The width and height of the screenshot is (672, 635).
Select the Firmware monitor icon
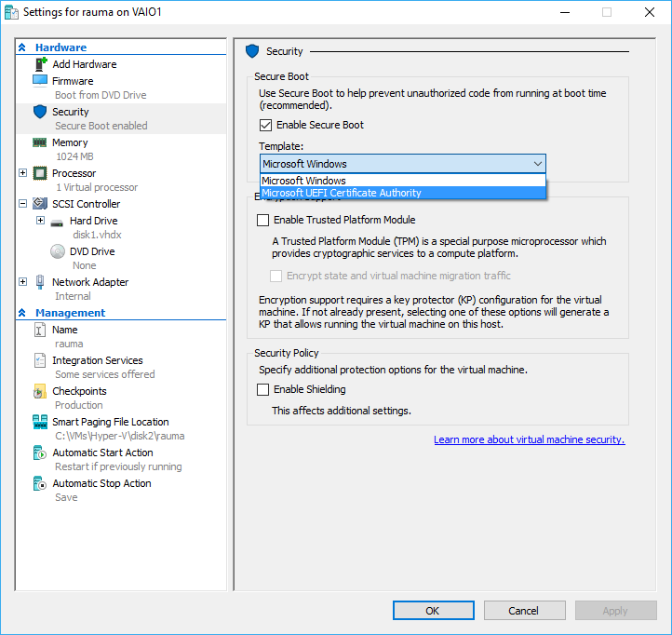pos(40,81)
